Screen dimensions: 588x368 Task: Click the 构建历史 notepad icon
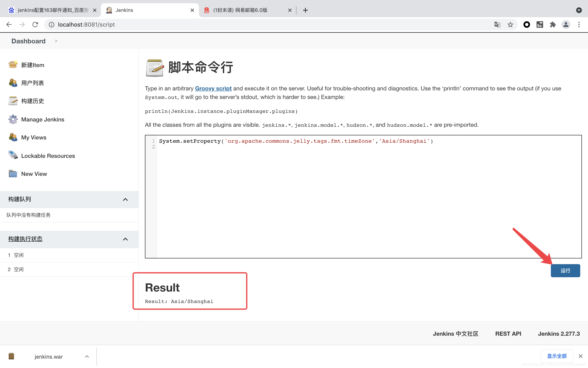(x=13, y=101)
